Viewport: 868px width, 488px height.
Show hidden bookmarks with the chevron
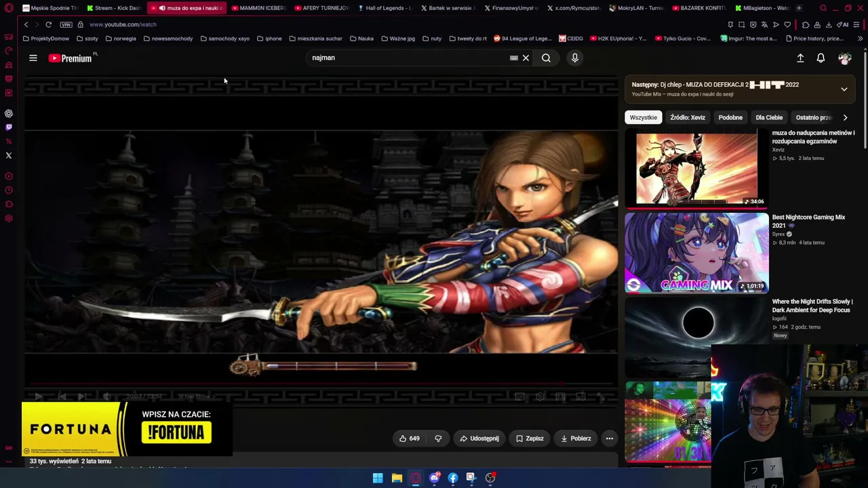[860, 39]
